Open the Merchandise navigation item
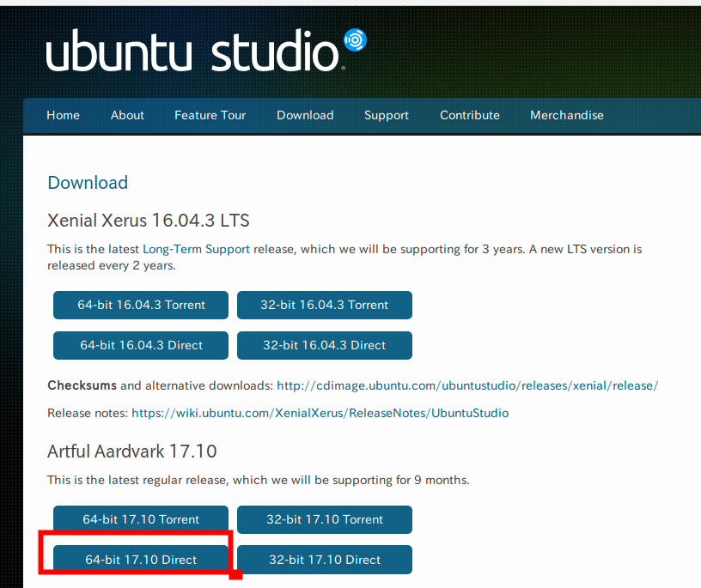701x588 pixels. click(x=567, y=115)
